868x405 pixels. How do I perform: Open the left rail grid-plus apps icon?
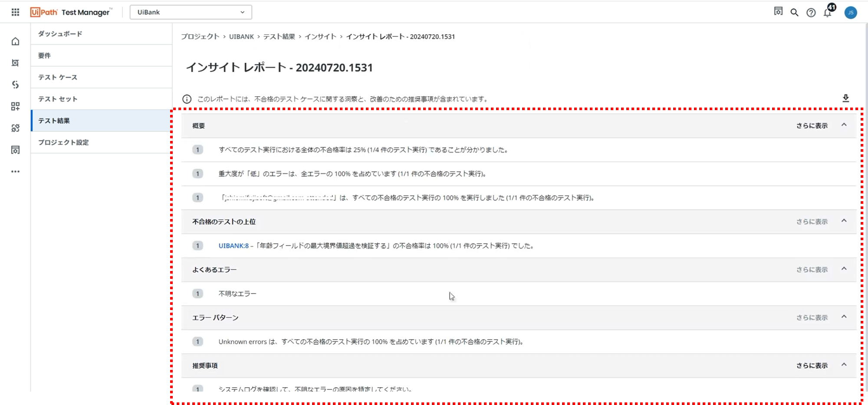(x=15, y=106)
